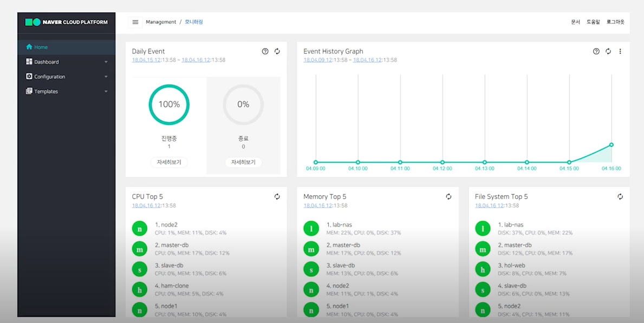This screenshot has height=323, width=644.
Task: Click the Home icon in sidebar
Action: coord(29,47)
